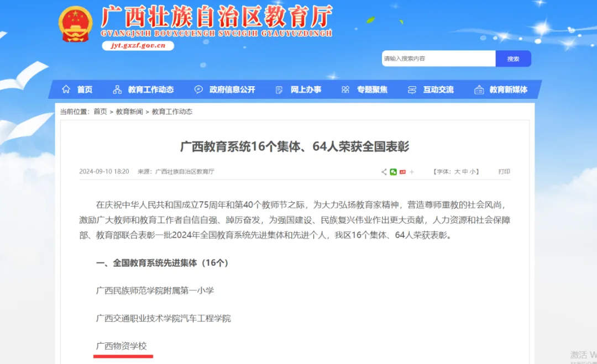
Task: Select small font size 小
Action: click(473, 172)
